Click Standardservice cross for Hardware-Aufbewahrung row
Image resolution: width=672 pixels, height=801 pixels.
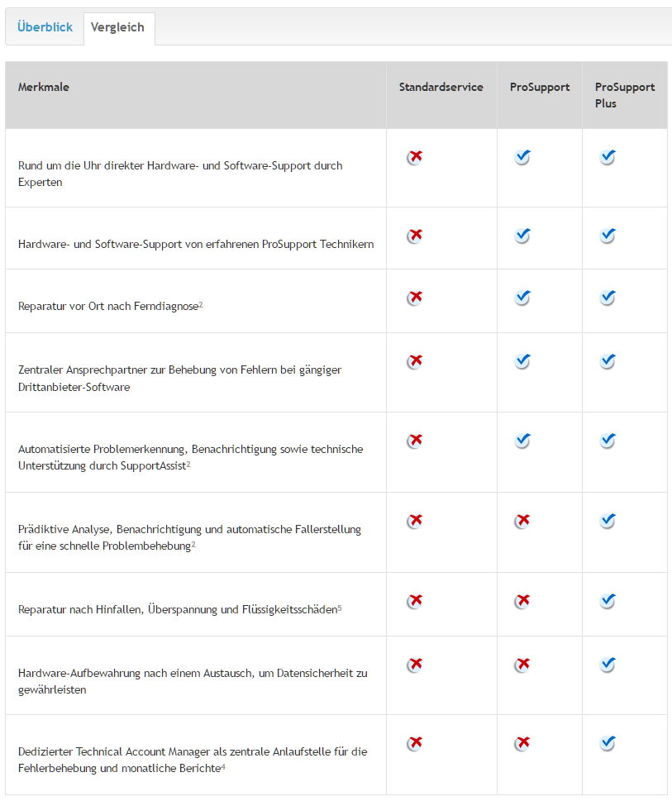point(415,665)
